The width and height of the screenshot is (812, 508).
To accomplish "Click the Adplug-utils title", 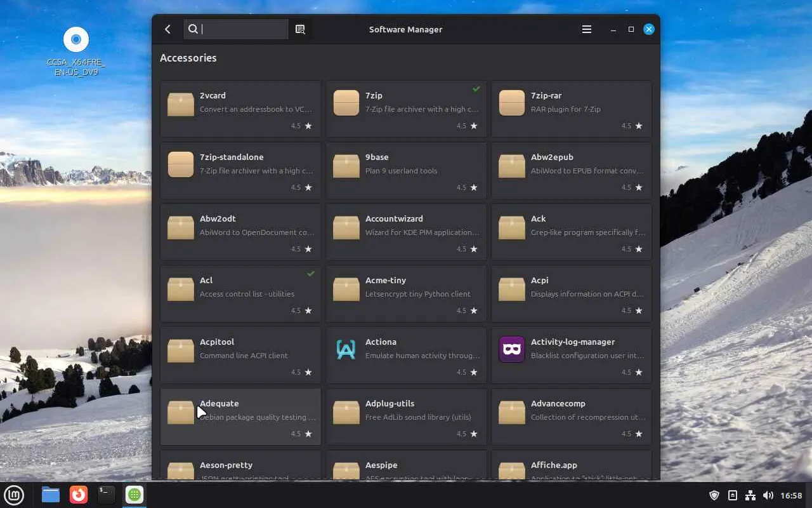I will (x=390, y=403).
